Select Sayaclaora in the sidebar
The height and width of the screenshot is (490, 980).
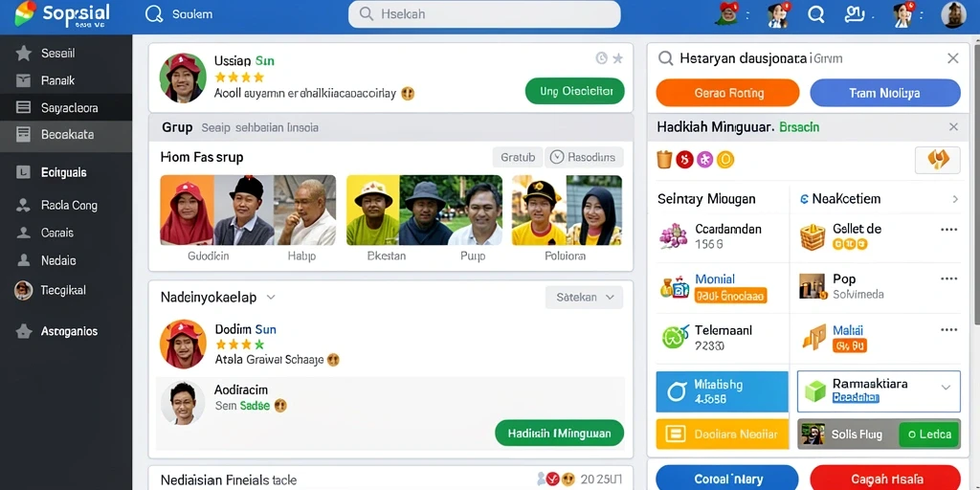point(66,107)
